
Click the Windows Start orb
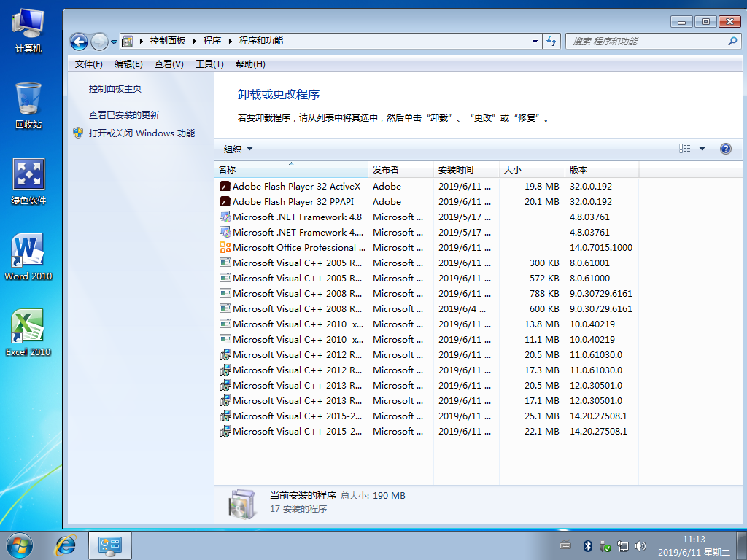[x=20, y=545]
